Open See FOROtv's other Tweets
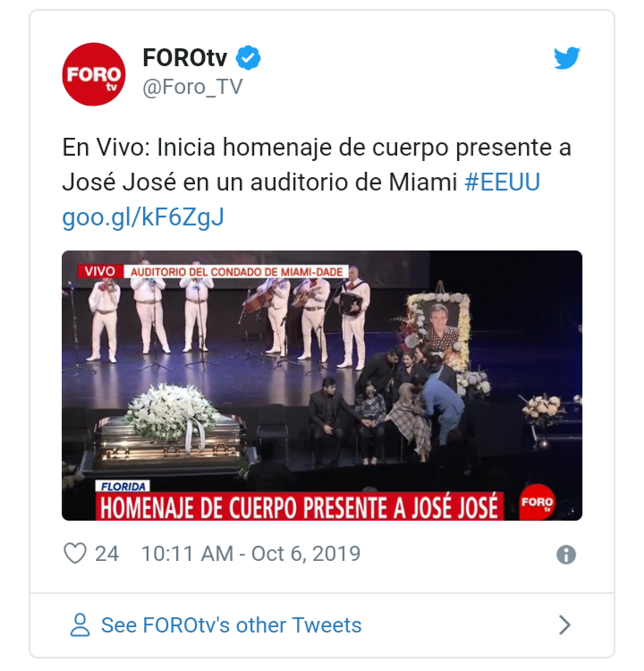644x671 pixels. coord(231,624)
